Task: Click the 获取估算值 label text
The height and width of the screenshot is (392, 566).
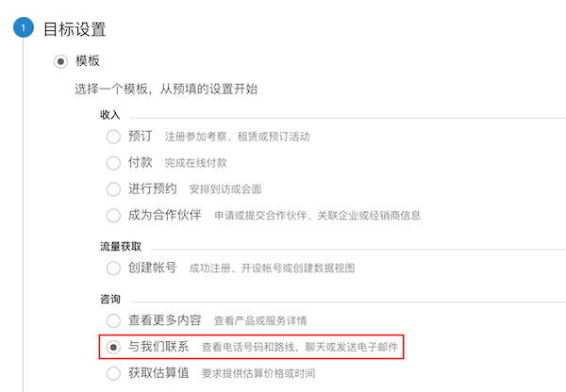Action: pyautogui.click(x=158, y=373)
